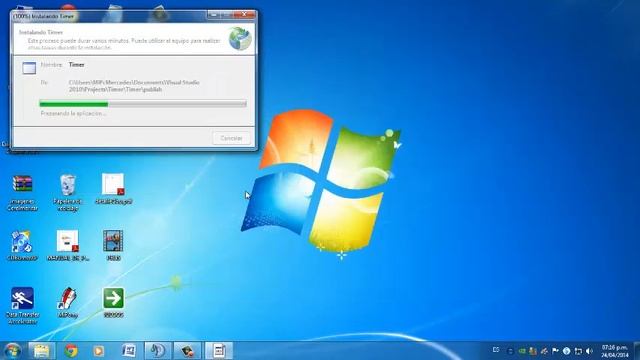Open Windows Explorer from taskbar
This screenshot has width=640, height=360.
point(41,351)
